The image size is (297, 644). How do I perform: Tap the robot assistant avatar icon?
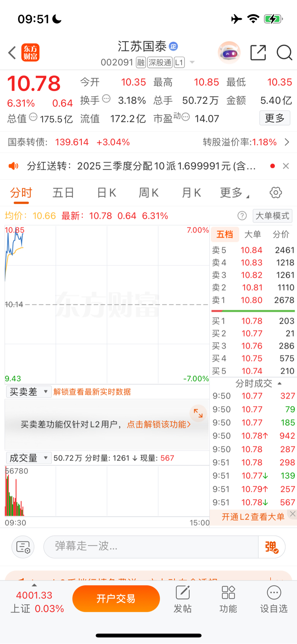(229, 53)
